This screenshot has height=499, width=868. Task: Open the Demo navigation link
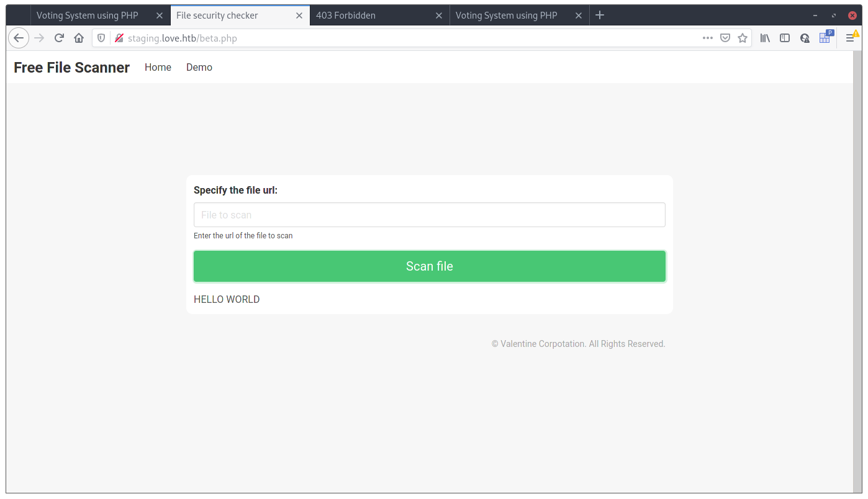pos(199,67)
